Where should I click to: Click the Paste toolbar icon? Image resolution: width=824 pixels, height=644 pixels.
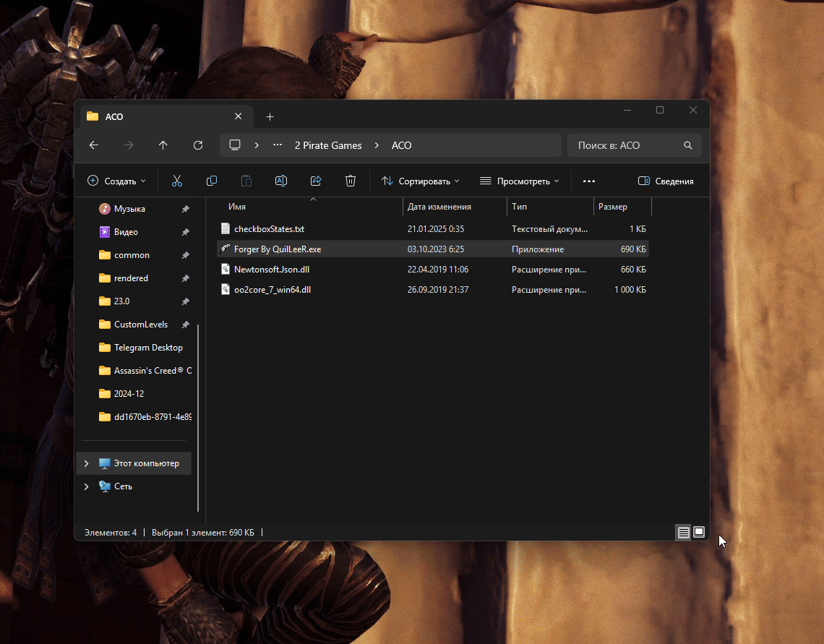246,181
